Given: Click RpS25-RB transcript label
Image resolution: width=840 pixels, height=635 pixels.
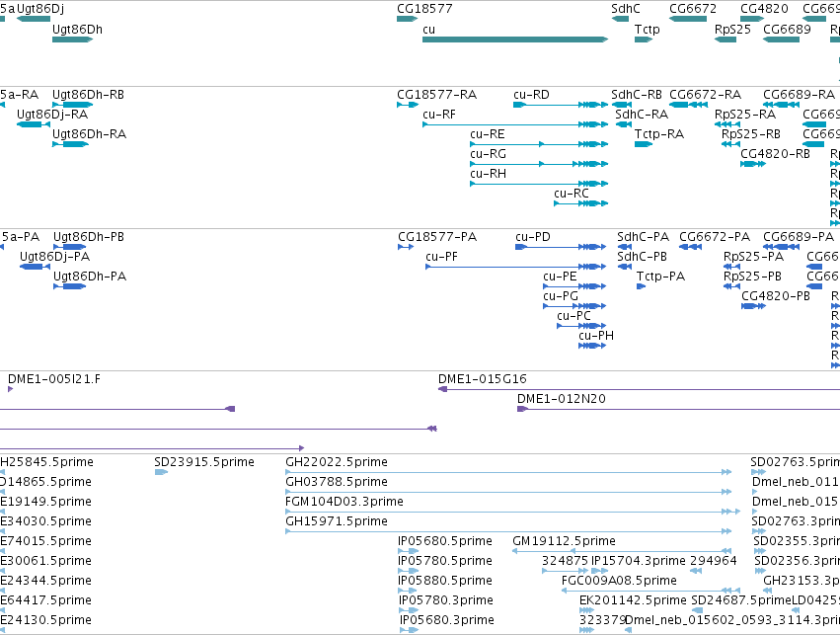Looking at the screenshot, I should [x=750, y=134].
